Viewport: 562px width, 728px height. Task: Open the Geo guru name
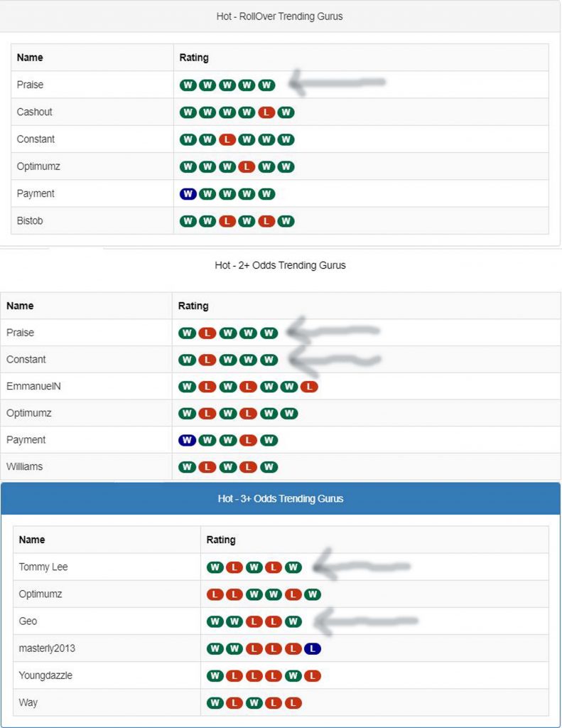28,621
